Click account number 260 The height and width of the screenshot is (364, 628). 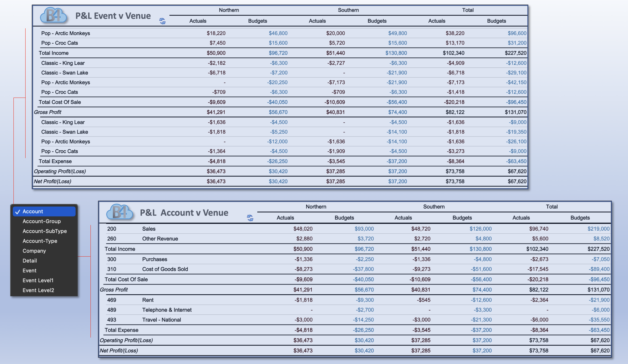click(x=112, y=239)
